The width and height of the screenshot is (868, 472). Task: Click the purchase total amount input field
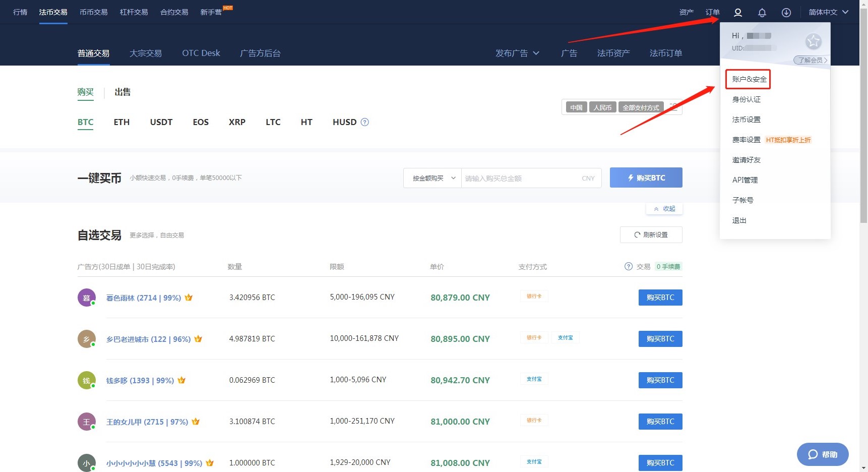coord(519,179)
